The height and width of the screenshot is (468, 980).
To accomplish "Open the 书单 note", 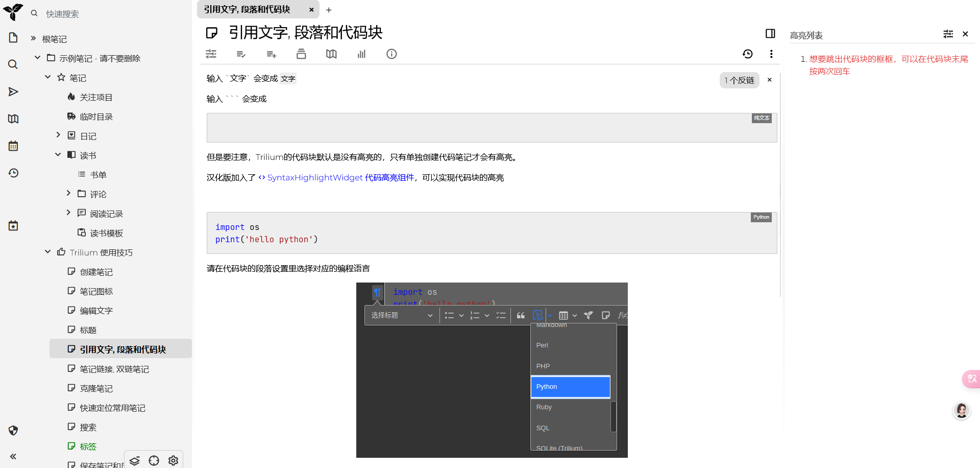I will click(x=98, y=175).
